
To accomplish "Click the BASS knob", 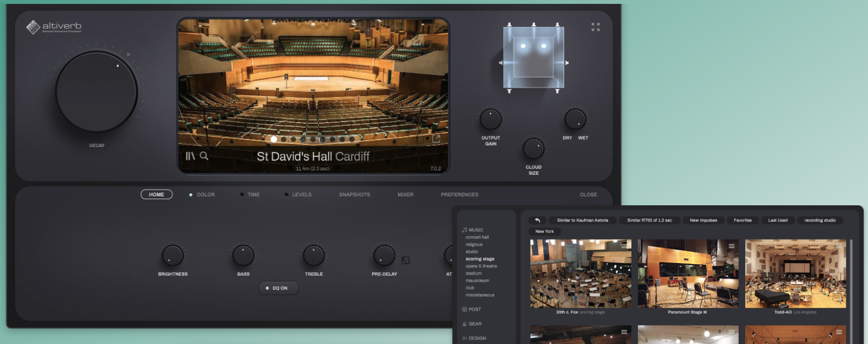I will pos(243,256).
